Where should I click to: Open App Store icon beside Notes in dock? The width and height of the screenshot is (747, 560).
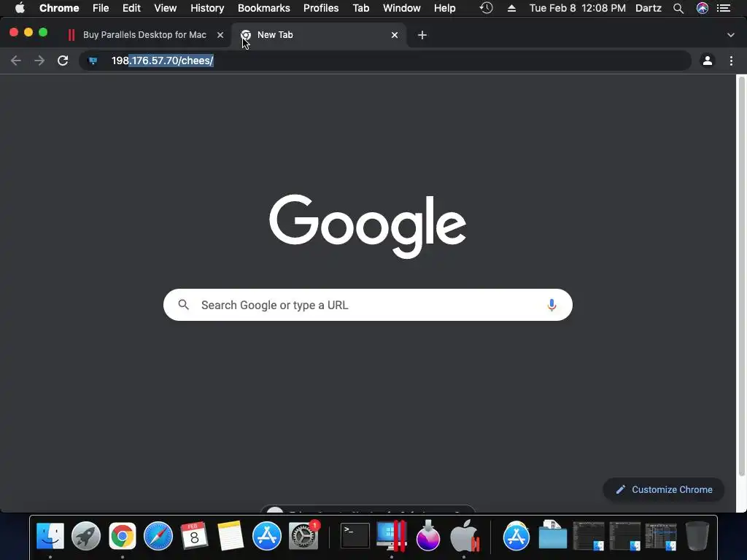[267, 536]
